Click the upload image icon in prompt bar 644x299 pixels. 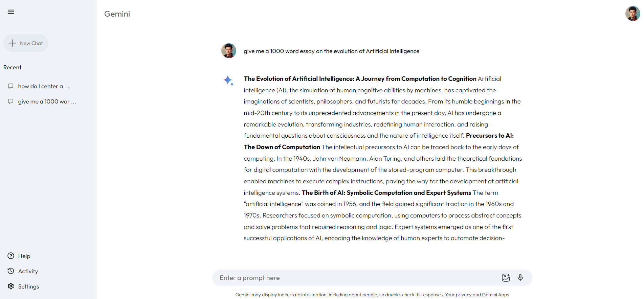(506, 278)
